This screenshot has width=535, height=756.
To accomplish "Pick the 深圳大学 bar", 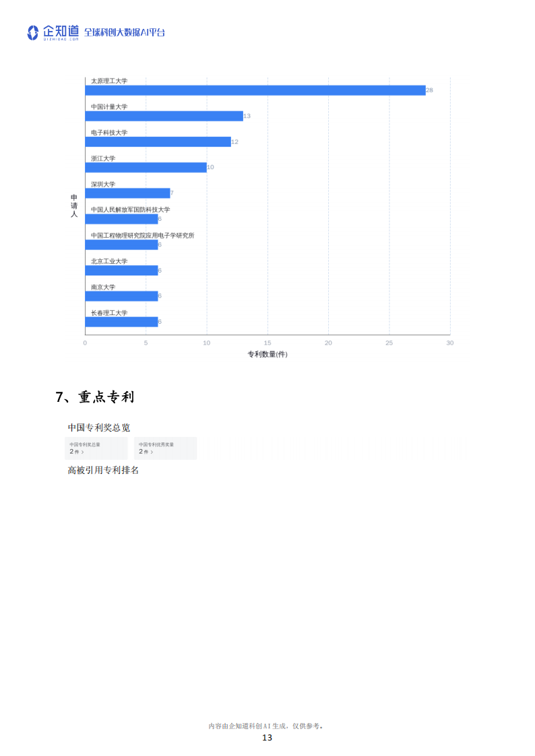I will [x=127, y=193].
